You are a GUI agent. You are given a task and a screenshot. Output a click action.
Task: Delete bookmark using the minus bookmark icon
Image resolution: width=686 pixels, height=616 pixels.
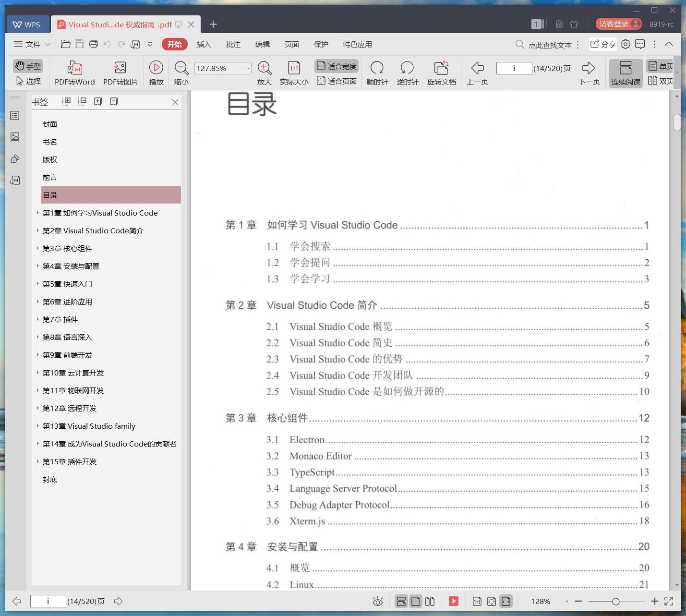click(114, 101)
